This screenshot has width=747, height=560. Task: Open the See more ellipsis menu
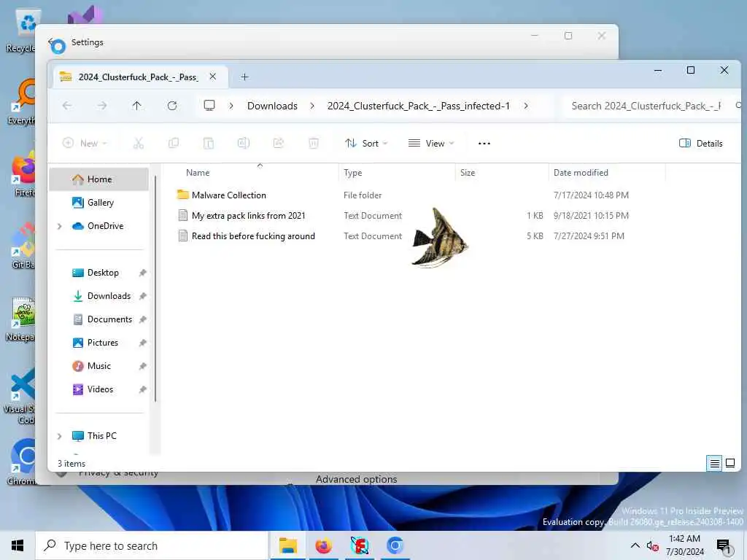point(484,144)
